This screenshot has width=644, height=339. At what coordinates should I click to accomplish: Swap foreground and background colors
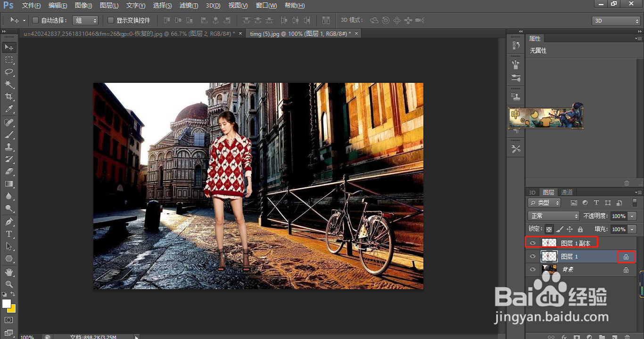(13, 294)
